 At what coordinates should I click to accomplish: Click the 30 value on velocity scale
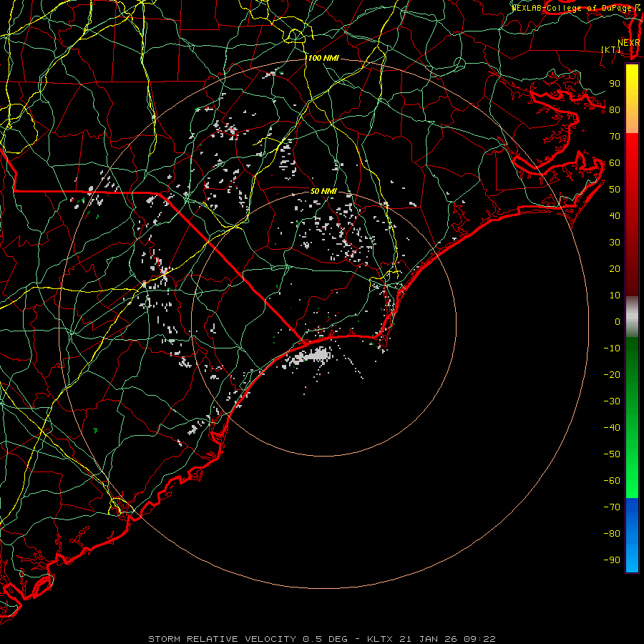coord(615,243)
